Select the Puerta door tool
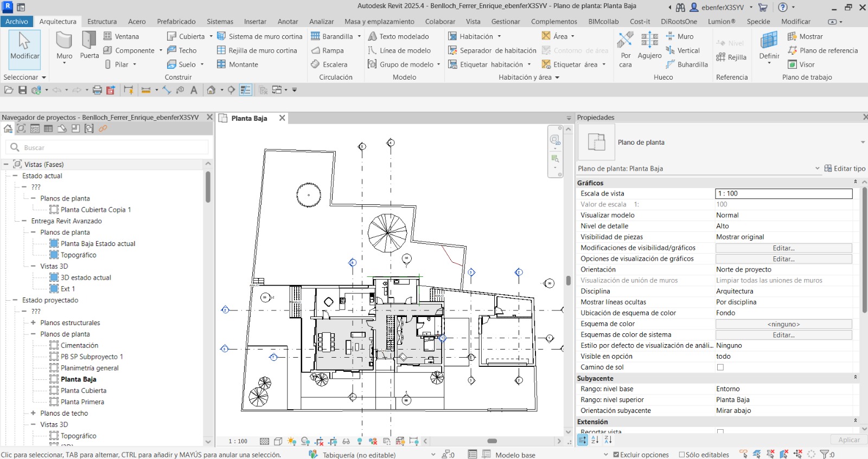This screenshot has height=459, width=868. (x=89, y=46)
